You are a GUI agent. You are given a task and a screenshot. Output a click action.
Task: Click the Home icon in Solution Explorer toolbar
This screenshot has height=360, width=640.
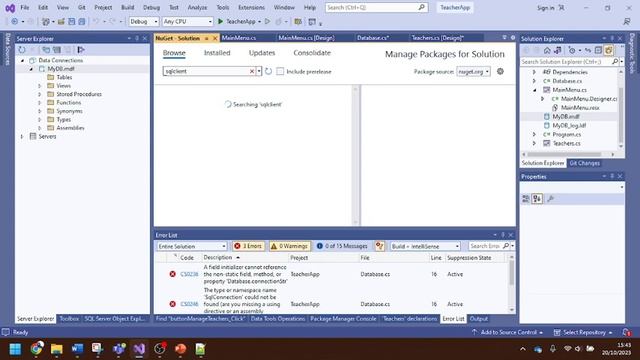(x=547, y=50)
